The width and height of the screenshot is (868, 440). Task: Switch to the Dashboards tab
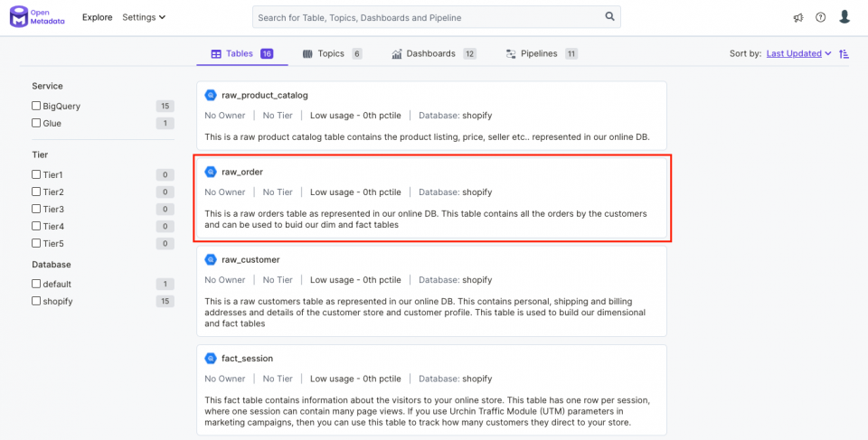[434, 53]
